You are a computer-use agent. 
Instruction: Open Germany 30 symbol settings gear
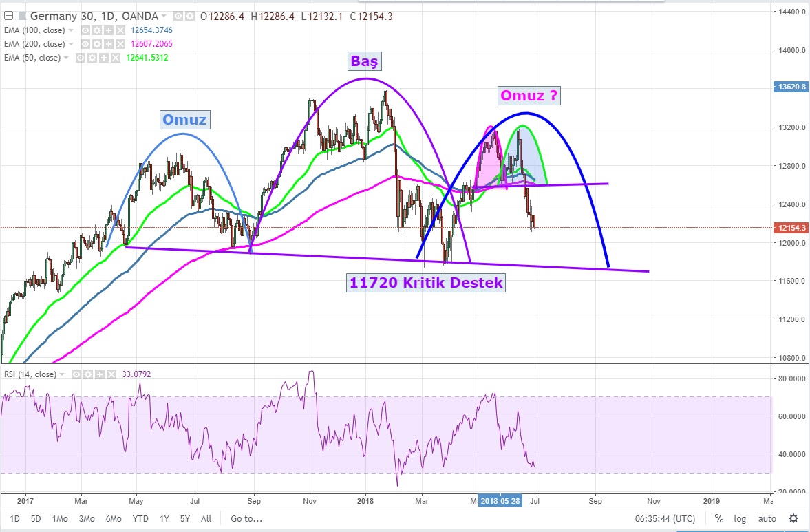click(x=189, y=16)
